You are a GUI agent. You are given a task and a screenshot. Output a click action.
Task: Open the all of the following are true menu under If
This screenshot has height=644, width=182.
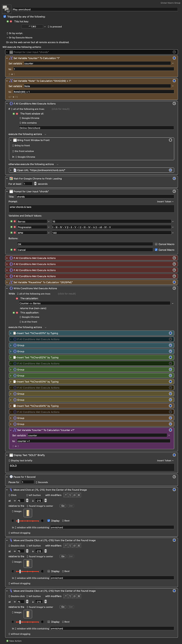[28, 109]
